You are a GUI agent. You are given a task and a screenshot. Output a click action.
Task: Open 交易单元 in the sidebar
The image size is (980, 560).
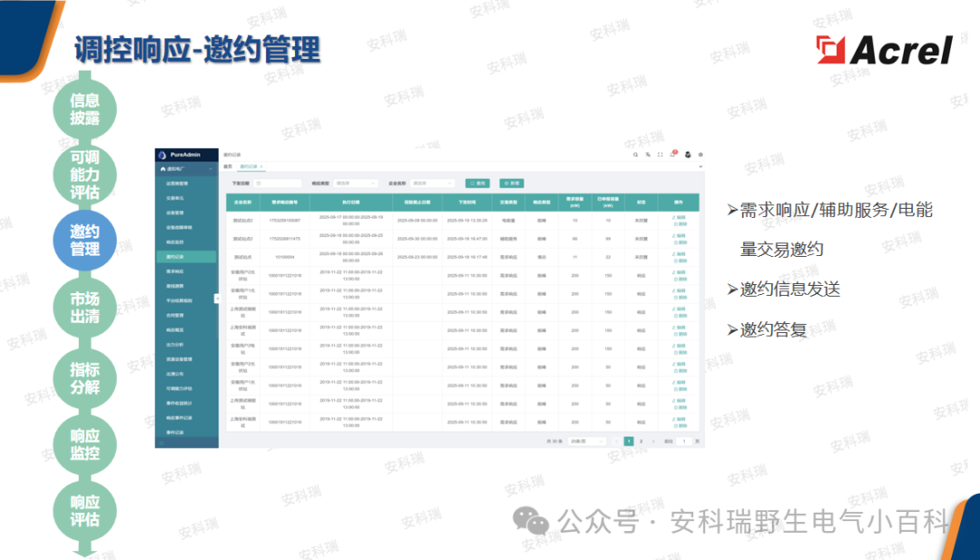point(173,198)
